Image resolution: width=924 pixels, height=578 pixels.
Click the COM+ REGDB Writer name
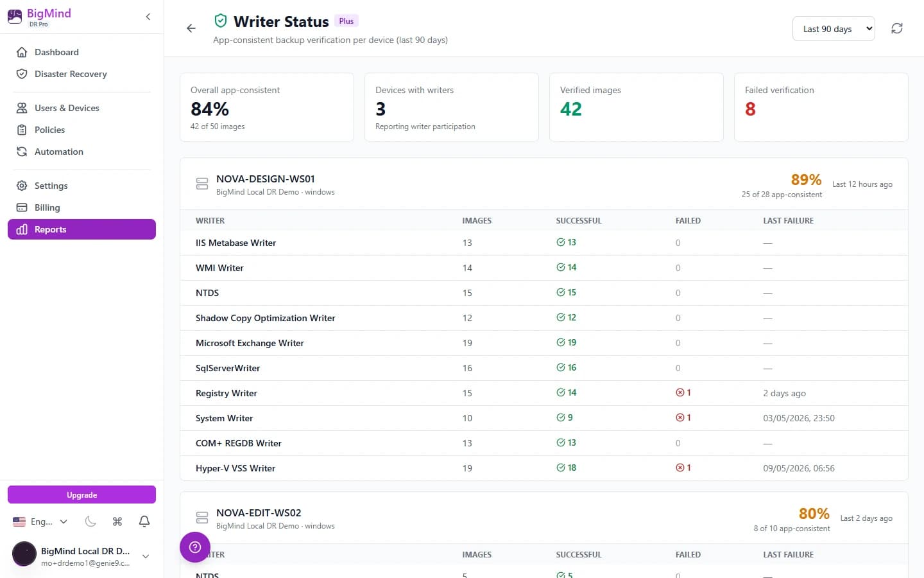pos(239,443)
